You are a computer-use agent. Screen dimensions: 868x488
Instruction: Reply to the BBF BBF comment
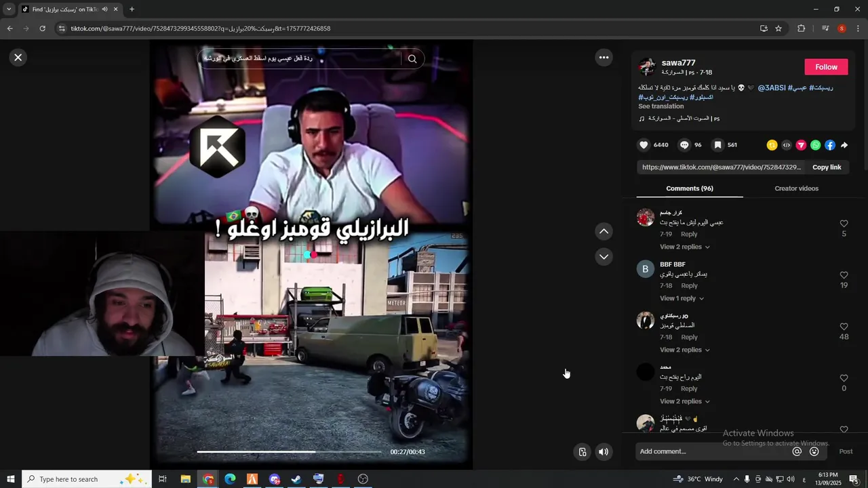tap(689, 286)
